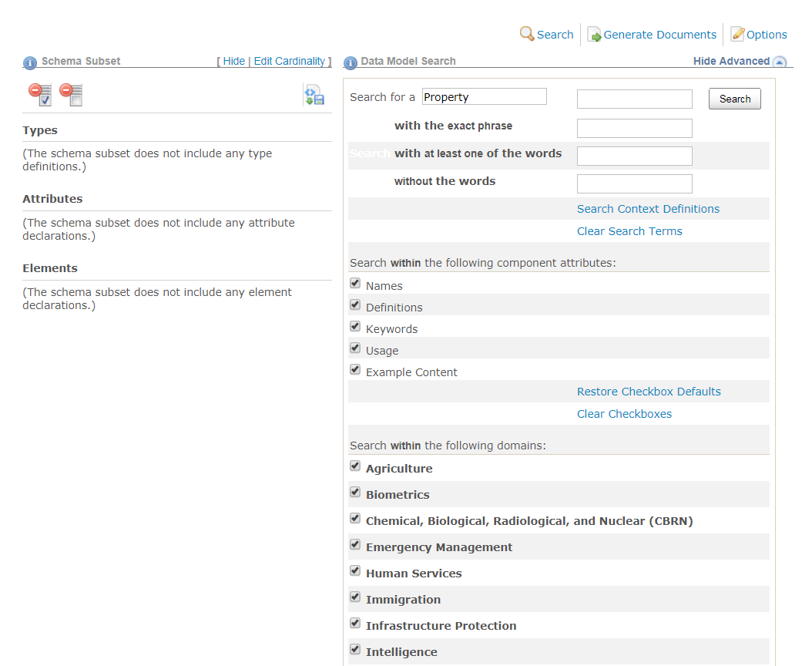Click the Clear Search Terms link
Viewport: 812px width, 666px height.
click(x=629, y=231)
